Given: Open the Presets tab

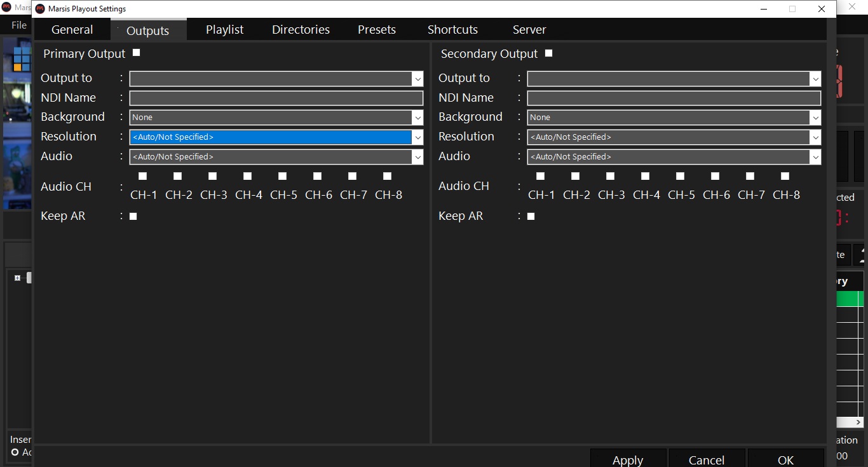Looking at the screenshot, I should pyautogui.click(x=377, y=30).
